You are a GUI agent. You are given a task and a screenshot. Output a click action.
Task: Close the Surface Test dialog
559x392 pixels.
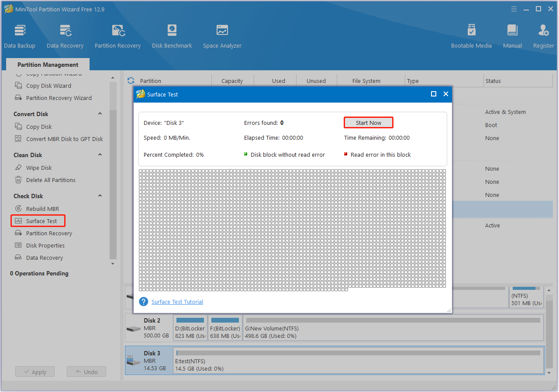coord(446,94)
